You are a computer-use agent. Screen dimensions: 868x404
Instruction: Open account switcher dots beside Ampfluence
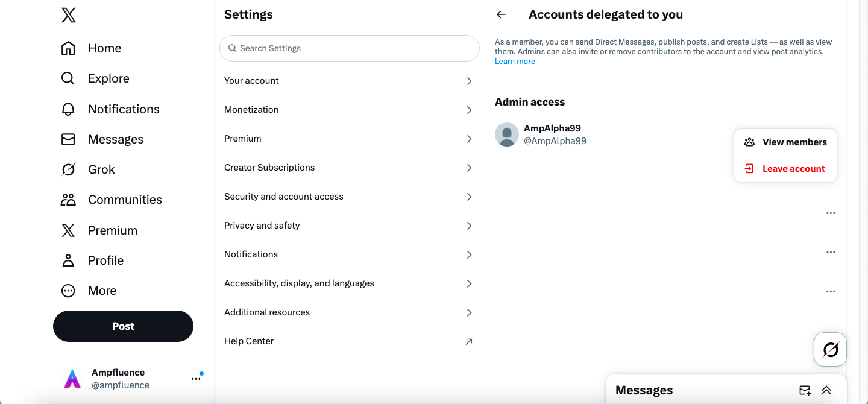(x=196, y=379)
